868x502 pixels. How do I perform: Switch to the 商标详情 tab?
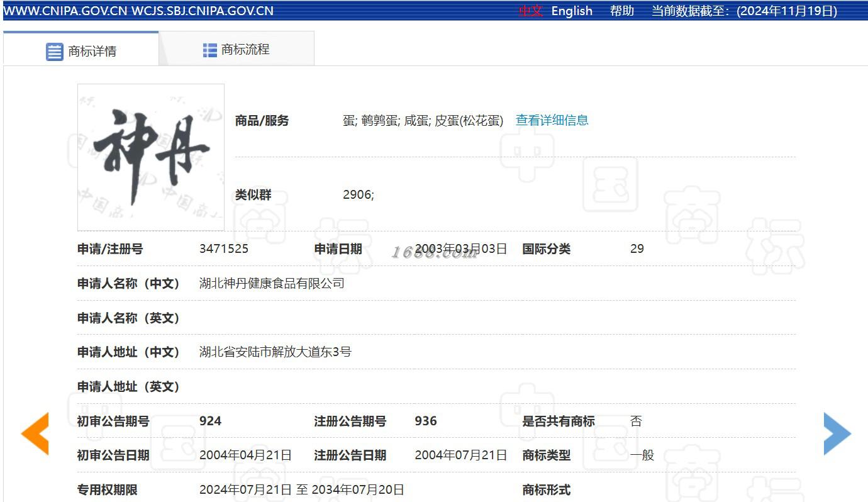[x=81, y=49]
